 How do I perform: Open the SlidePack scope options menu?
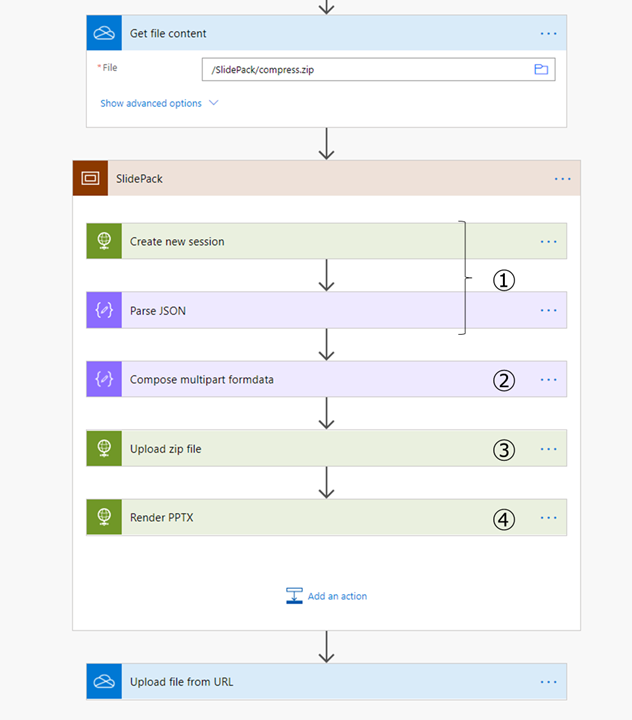[x=562, y=179]
